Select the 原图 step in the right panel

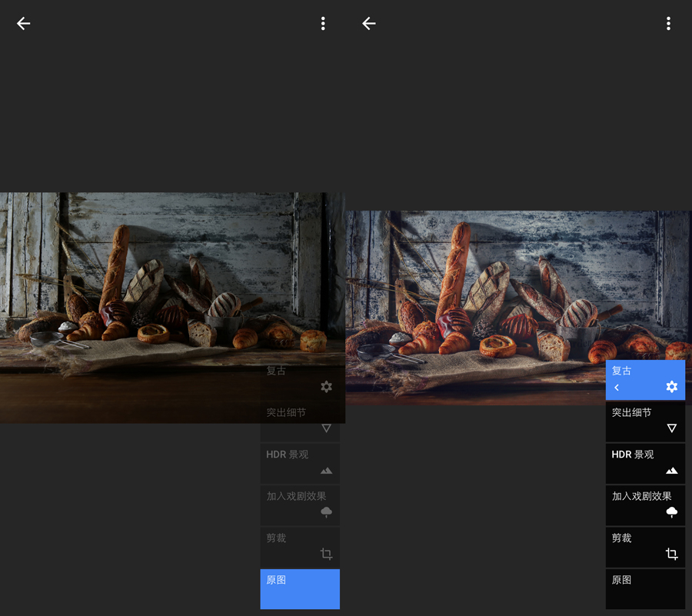(x=644, y=588)
